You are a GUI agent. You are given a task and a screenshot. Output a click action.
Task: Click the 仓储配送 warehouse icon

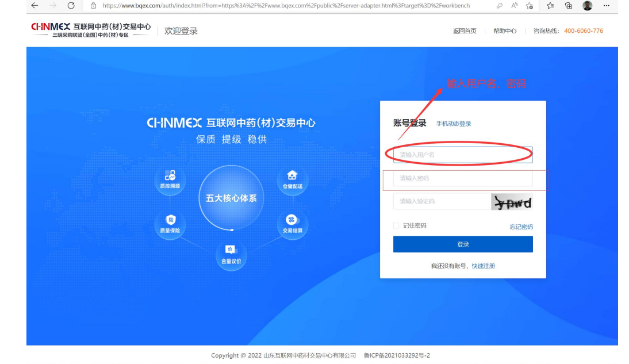point(293,179)
